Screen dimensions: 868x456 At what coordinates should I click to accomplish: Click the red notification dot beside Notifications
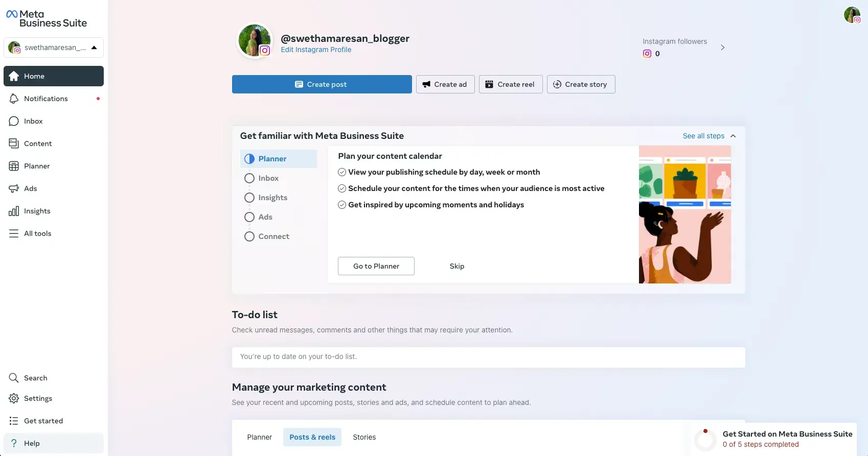[x=98, y=99]
